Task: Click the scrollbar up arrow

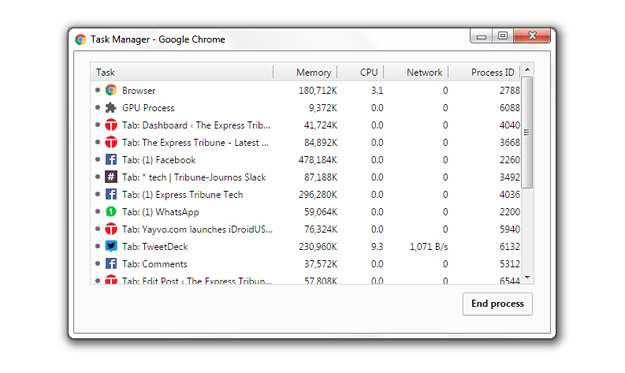Action: click(527, 70)
